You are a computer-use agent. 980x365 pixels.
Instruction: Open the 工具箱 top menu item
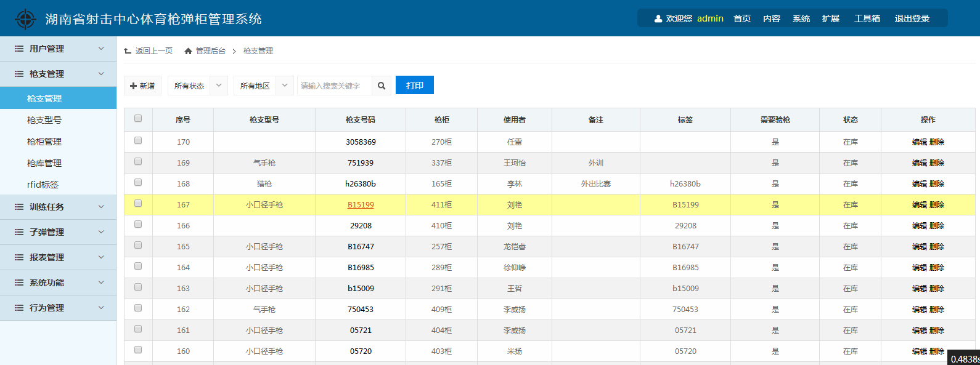click(867, 18)
